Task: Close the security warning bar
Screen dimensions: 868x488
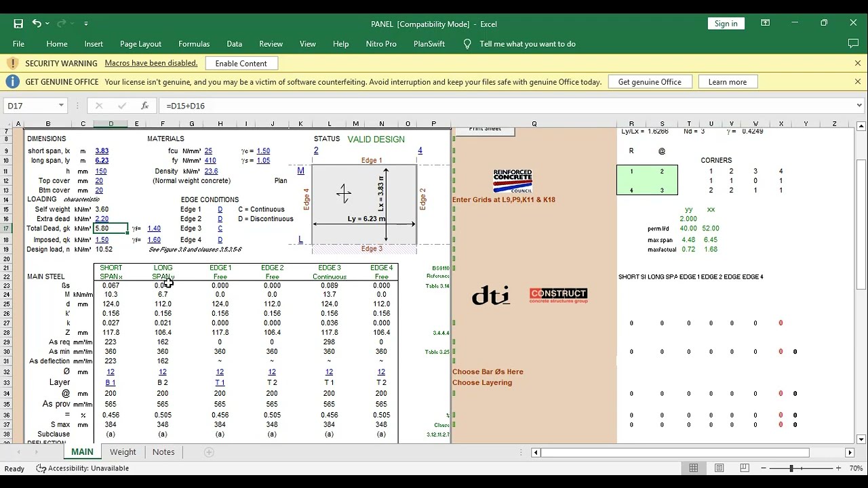Action: (x=858, y=63)
